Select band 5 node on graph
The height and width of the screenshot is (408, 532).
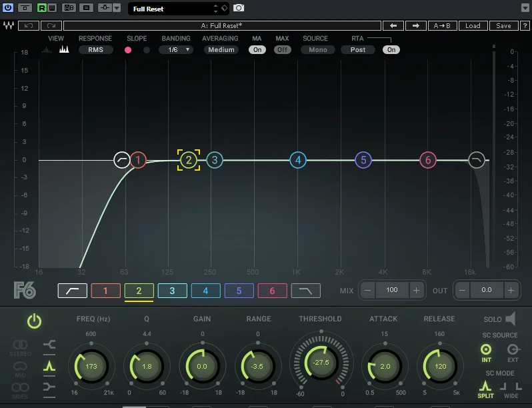tap(363, 160)
